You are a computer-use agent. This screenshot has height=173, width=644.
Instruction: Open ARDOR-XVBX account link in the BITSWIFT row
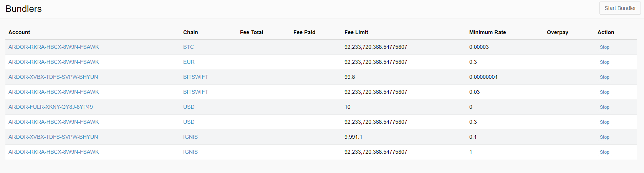pyautogui.click(x=53, y=77)
